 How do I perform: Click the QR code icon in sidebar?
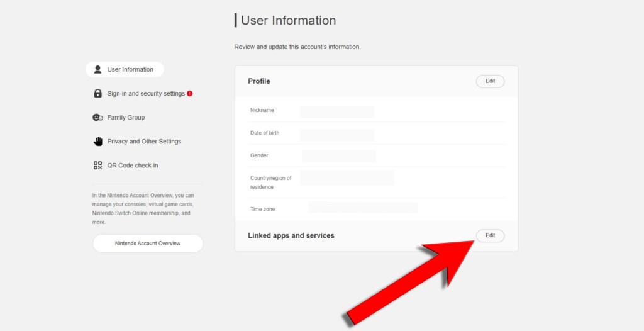[x=97, y=165]
